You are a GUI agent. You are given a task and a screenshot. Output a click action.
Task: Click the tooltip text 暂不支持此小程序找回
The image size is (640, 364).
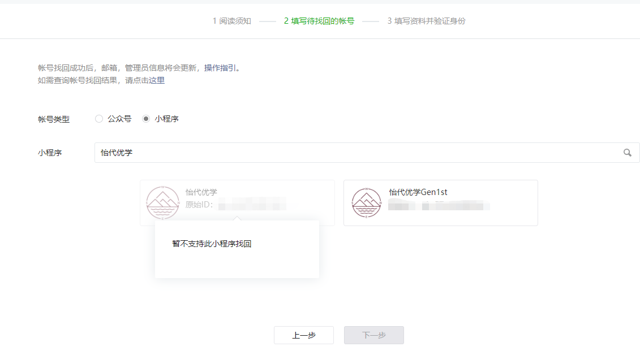(x=212, y=244)
